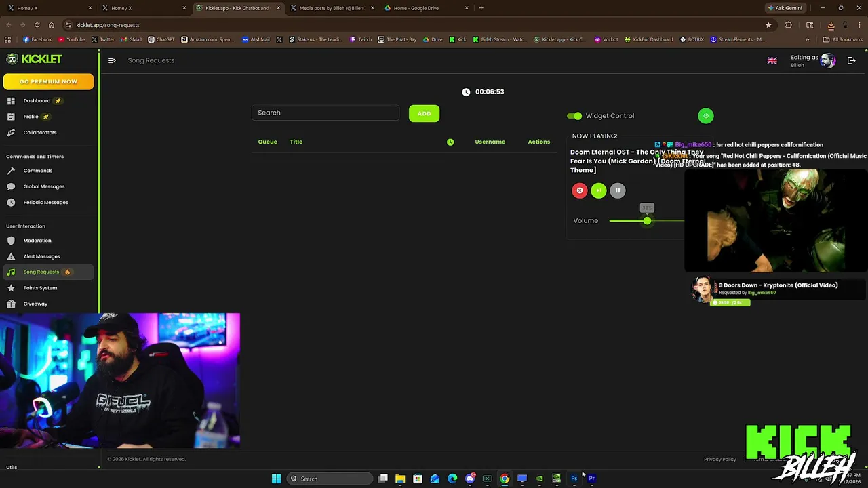Screen dimensions: 868x488
Task: Open Dashboard in the Kicklet sidebar
Action: pos(37,101)
